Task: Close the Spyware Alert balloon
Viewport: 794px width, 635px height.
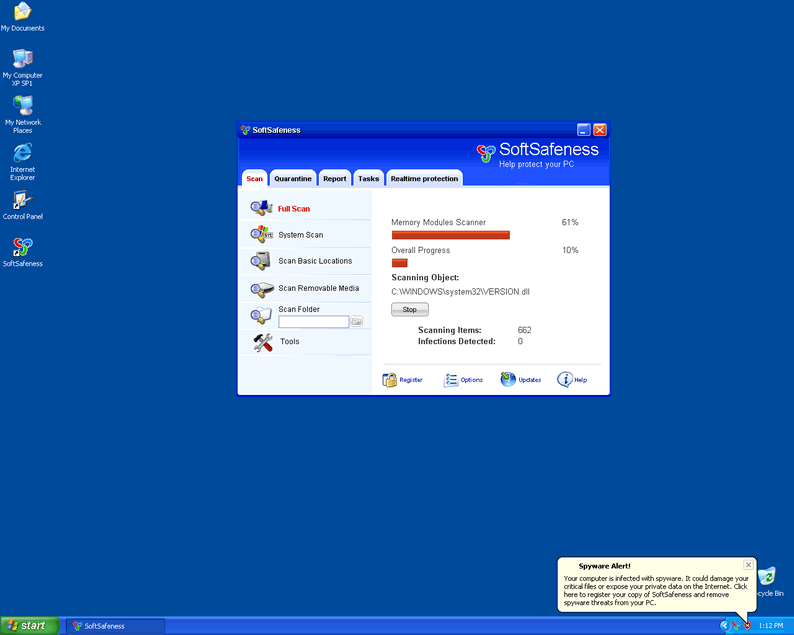Action: pos(748,565)
